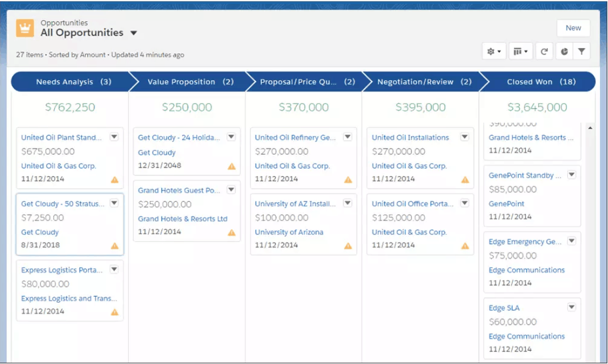Screen dimensions: 608x364
Task: Open Edge Communications account under Edge SLA
Action: coord(527,336)
